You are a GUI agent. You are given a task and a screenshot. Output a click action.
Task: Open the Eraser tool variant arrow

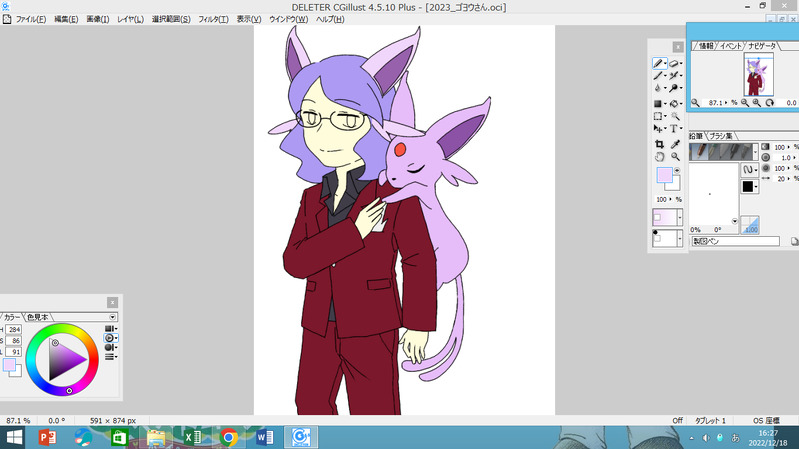click(x=681, y=64)
